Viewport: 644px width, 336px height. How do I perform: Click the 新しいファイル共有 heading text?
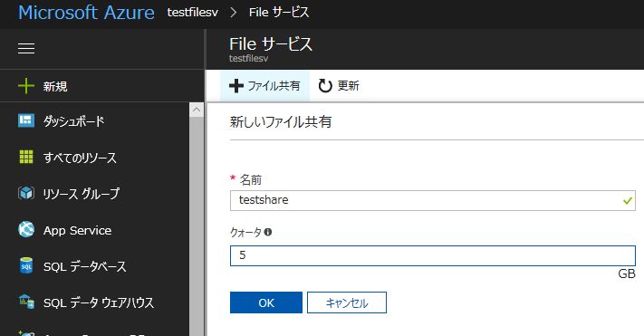[x=281, y=122]
